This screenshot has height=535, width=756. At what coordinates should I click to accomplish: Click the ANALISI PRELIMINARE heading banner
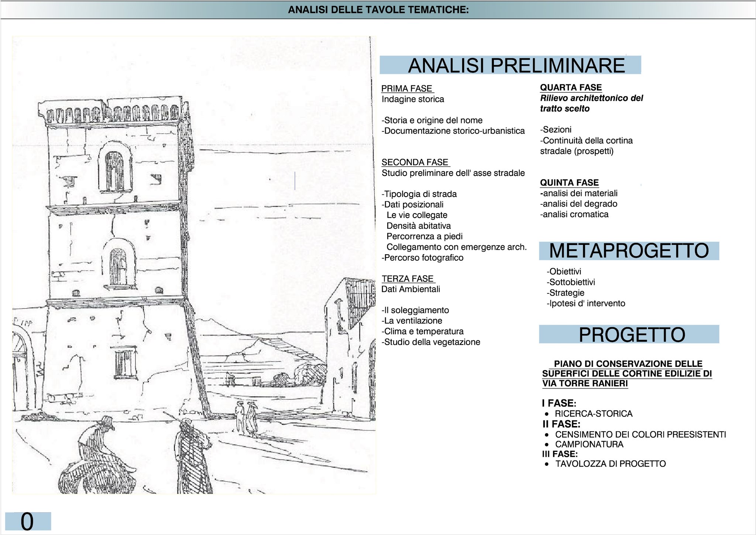[510, 65]
